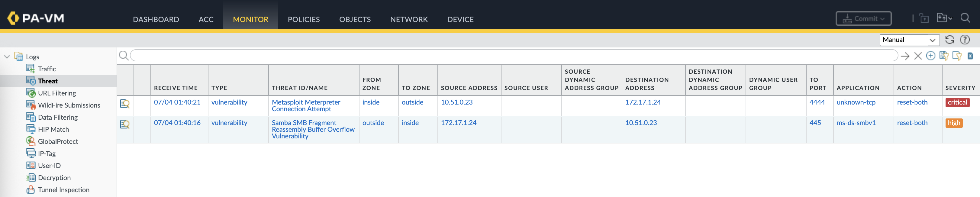Select URL Filtering in the Logs tree
Screen dimensions: 980x197
click(57, 93)
